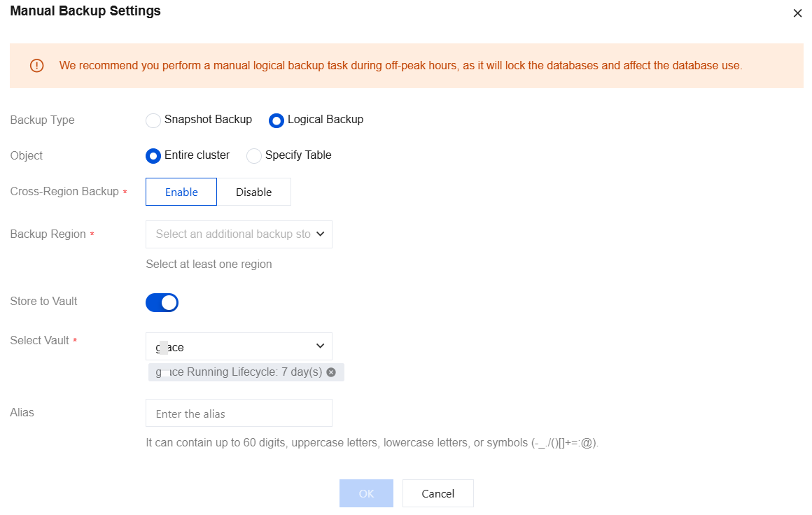Choose Specify Table as backup object
Viewport: 812px width, 515px height.
(254, 156)
